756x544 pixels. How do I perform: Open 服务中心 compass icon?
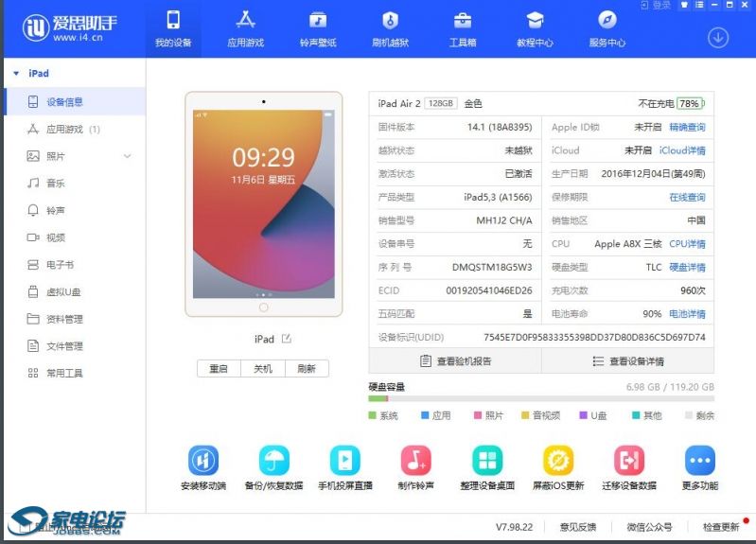point(607,20)
